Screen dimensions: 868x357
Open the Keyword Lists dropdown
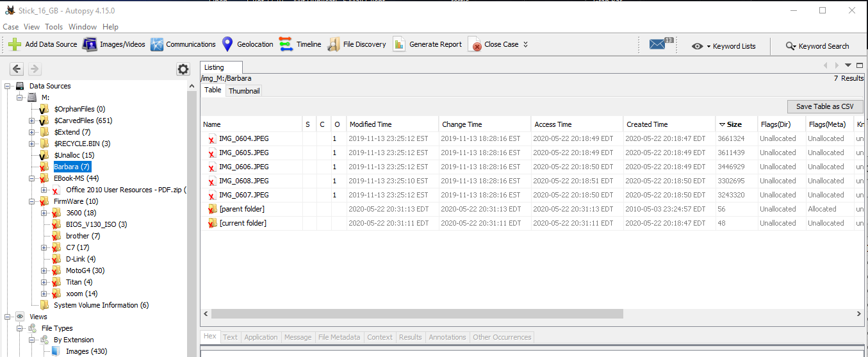tap(724, 46)
